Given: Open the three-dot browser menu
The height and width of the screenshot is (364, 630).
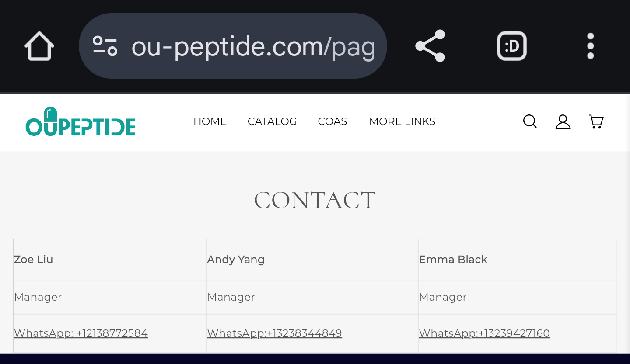Looking at the screenshot, I should click(x=591, y=46).
